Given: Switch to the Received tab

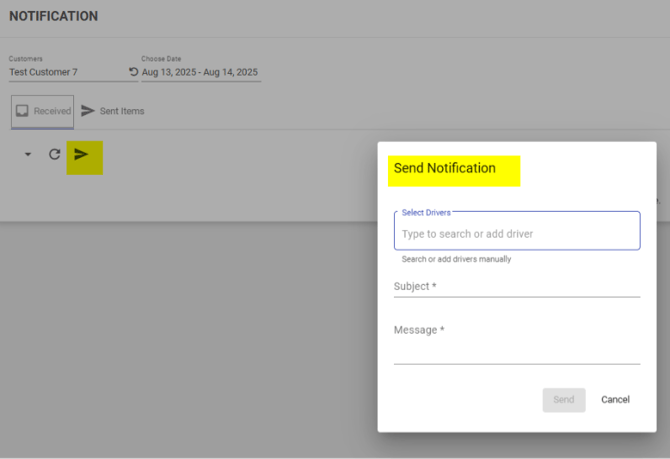Looking at the screenshot, I should [x=43, y=111].
